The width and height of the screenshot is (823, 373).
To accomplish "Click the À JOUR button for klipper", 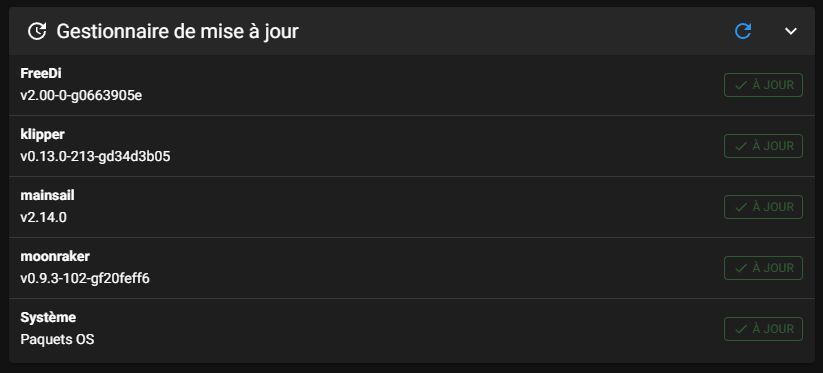I will [763, 146].
